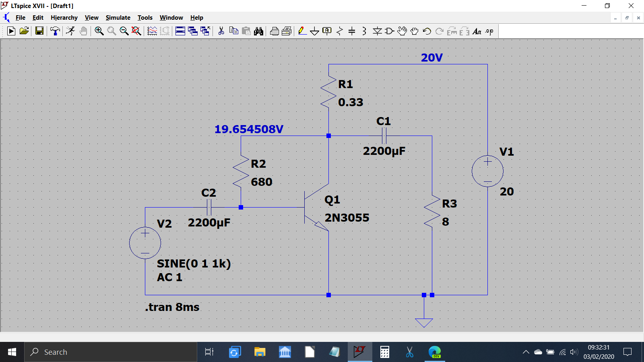Add text with Aa tool
Image resolution: width=644 pixels, height=362 pixels.
coord(477,31)
